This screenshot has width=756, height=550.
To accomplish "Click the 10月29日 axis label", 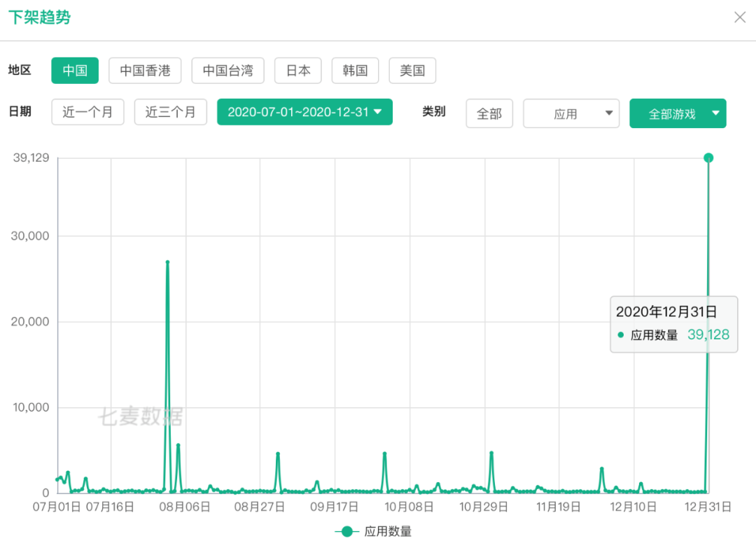I will [x=484, y=507].
